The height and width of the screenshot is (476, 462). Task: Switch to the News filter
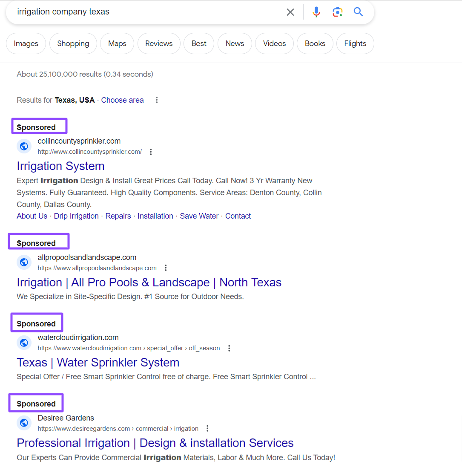point(235,43)
